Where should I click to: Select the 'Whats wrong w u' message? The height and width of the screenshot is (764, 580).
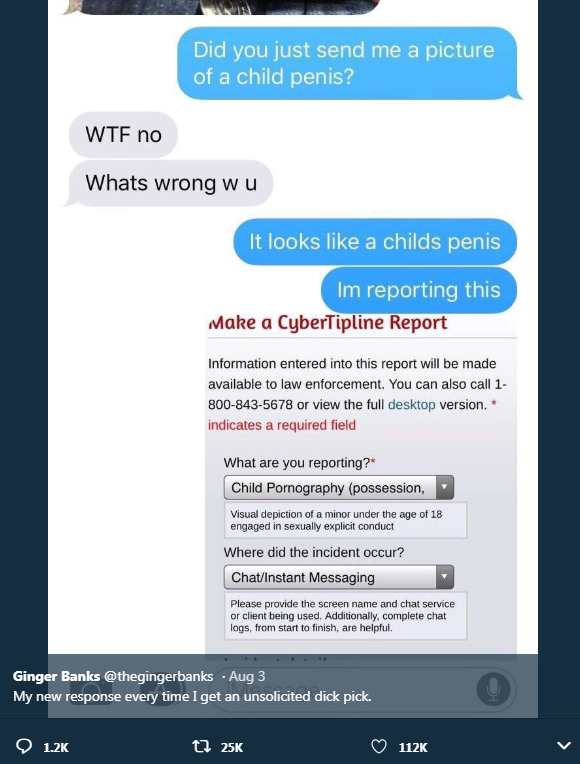click(x=171, y=183)
